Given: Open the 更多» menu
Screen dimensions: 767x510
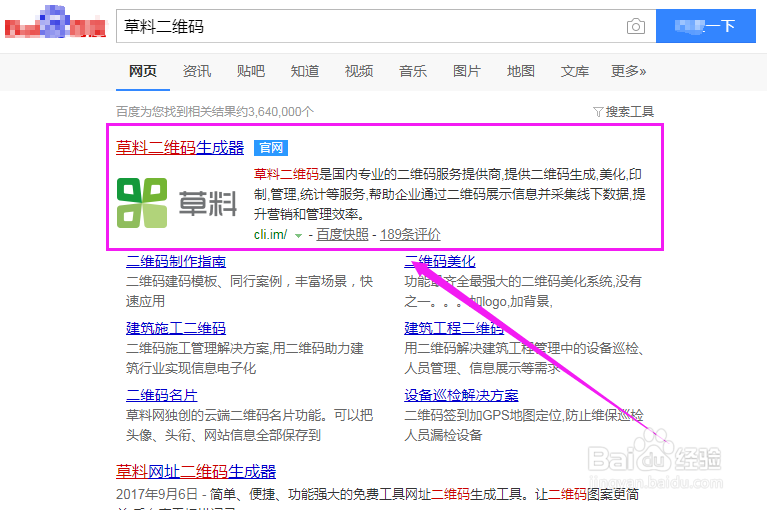Looking at the screenshot, I should coord(629,71).
